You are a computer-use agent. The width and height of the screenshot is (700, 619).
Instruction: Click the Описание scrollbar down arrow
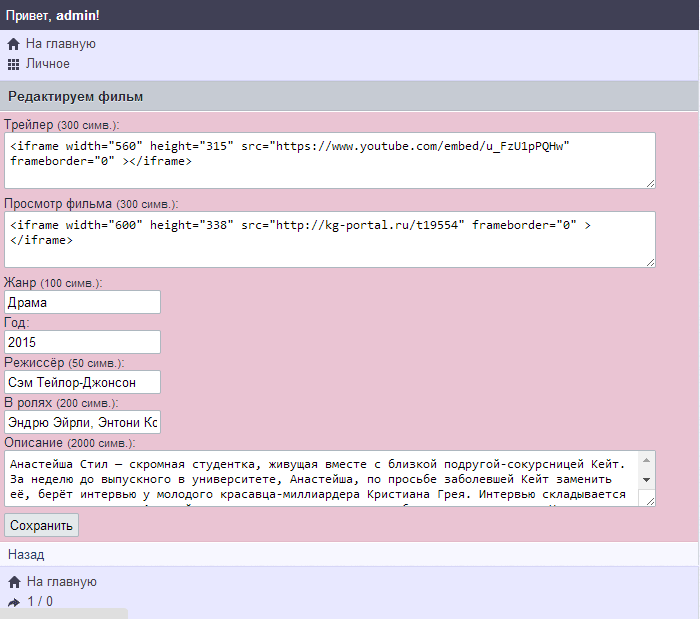[x=646, y=481]
